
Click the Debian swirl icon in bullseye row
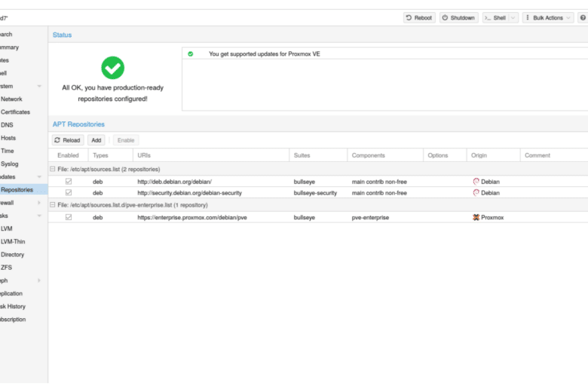pyautogui.click(x=476, y=182)
